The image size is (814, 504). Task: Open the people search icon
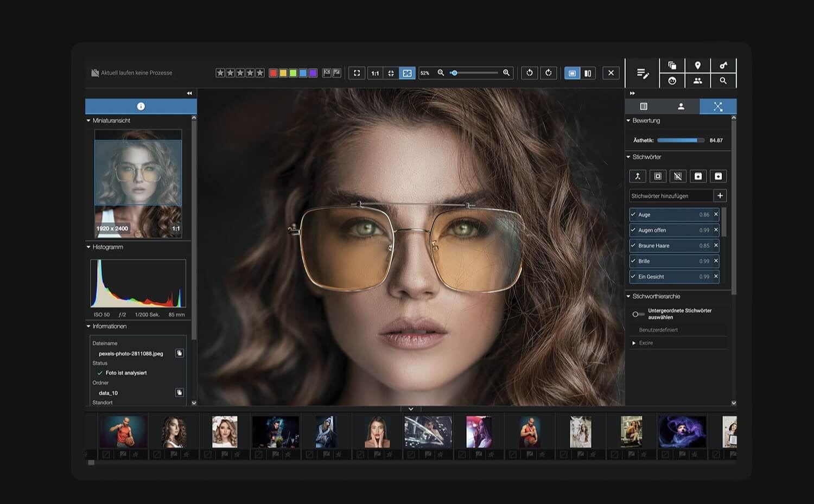(x=697, y=80)
